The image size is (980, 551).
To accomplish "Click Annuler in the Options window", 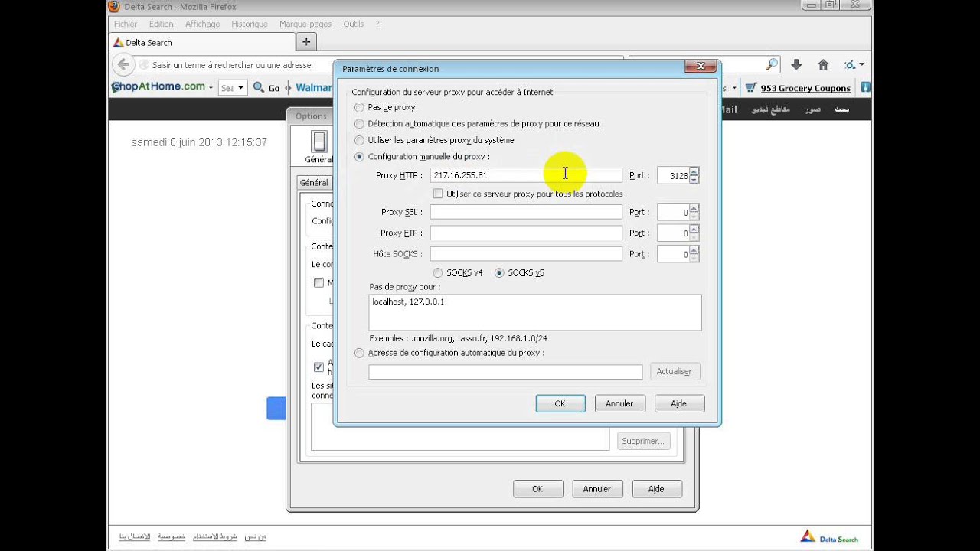I will click(x=597, y=489).
